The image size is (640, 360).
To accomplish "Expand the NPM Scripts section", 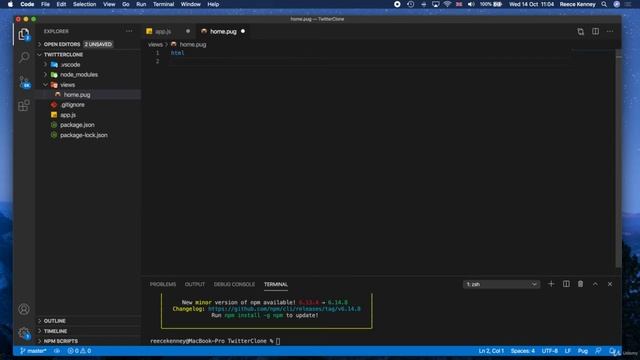I will pos(88,341).
